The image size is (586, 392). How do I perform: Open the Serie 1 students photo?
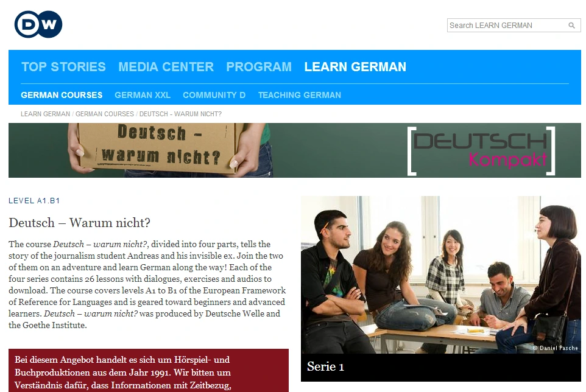point(440,275)
